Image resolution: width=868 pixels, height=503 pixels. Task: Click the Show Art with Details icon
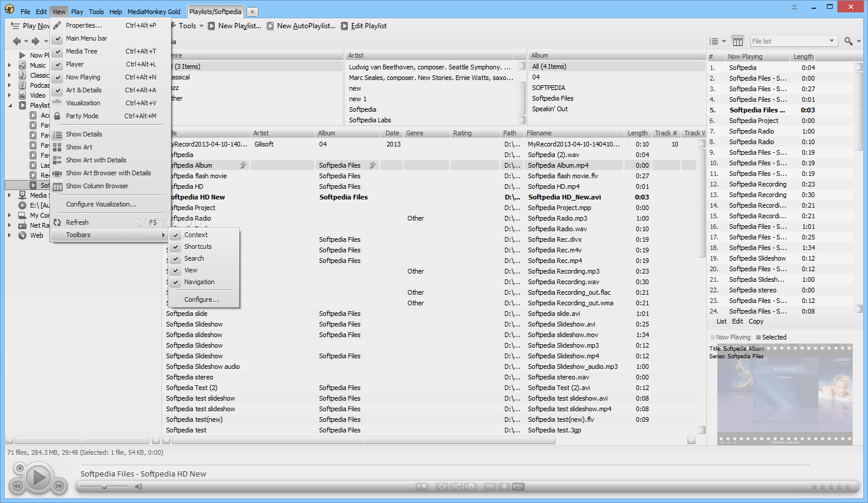(x=57, y=160)
